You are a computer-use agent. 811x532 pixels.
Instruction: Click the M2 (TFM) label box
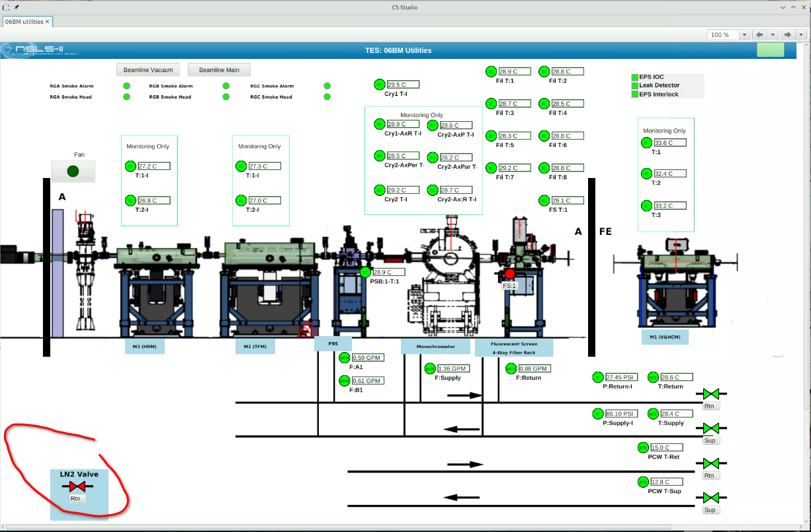coord(255,346)
